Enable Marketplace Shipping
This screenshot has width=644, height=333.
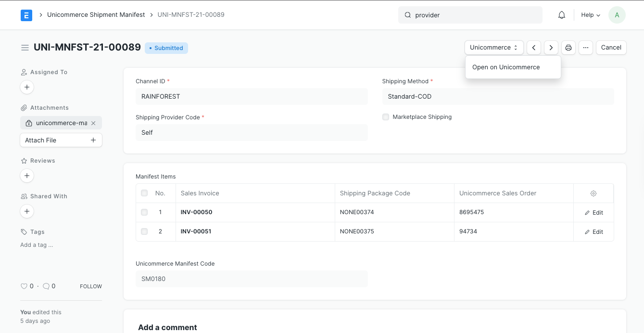[386, 117]
